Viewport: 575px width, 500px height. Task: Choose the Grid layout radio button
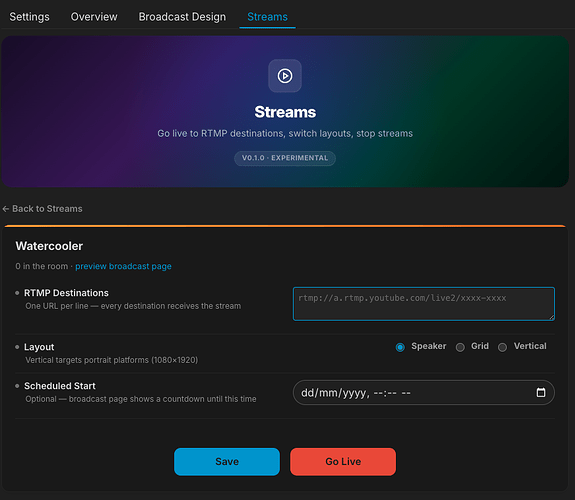[x=460, y=347]
